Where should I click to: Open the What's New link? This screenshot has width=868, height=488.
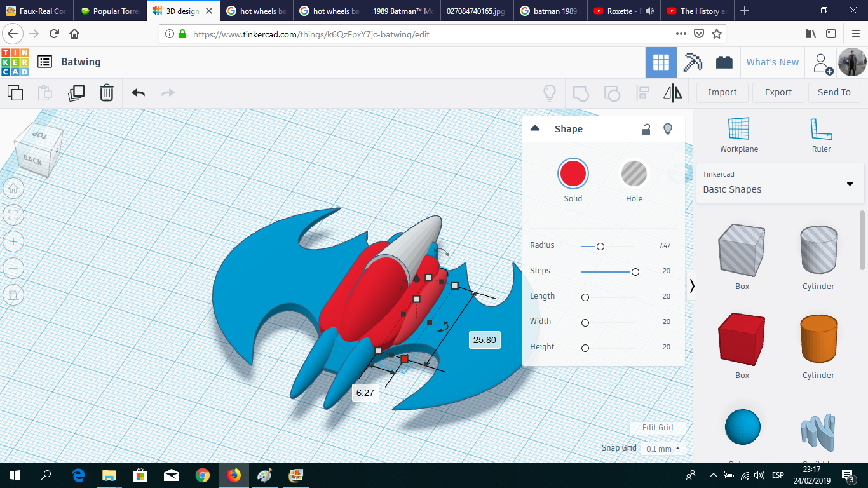pos(773,62)
